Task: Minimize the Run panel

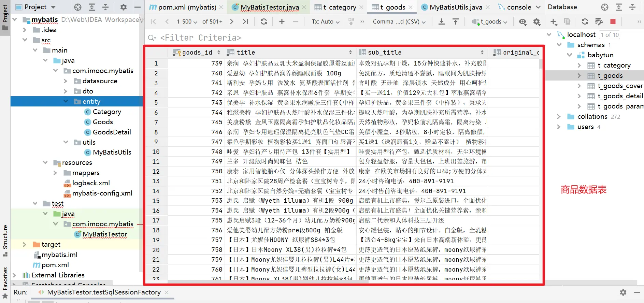Action: 637,292
